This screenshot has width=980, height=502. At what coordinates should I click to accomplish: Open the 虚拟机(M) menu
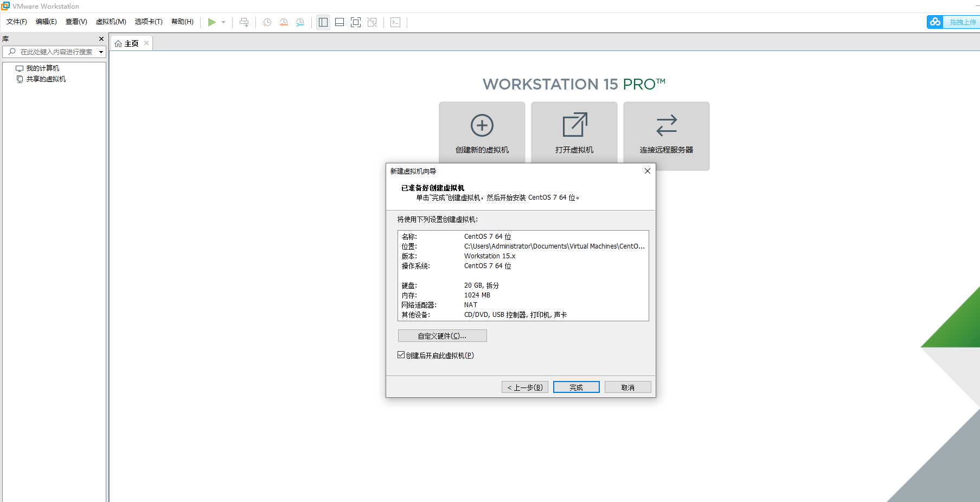click(x=111, y=22)
